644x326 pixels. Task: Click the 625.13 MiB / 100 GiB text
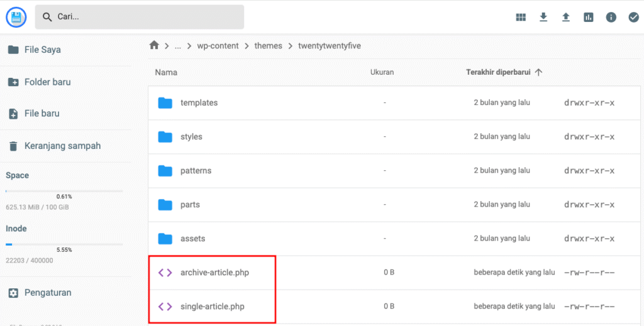(x=37, y=207)
